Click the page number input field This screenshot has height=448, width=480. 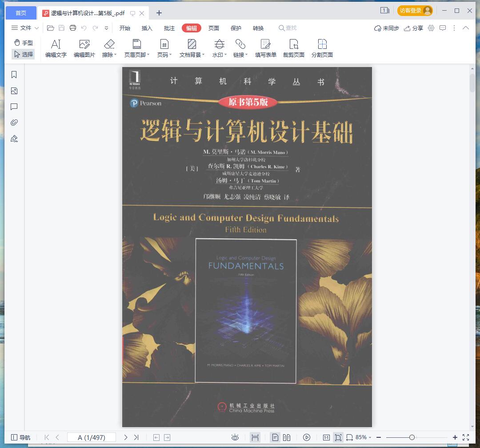(91, 438)
